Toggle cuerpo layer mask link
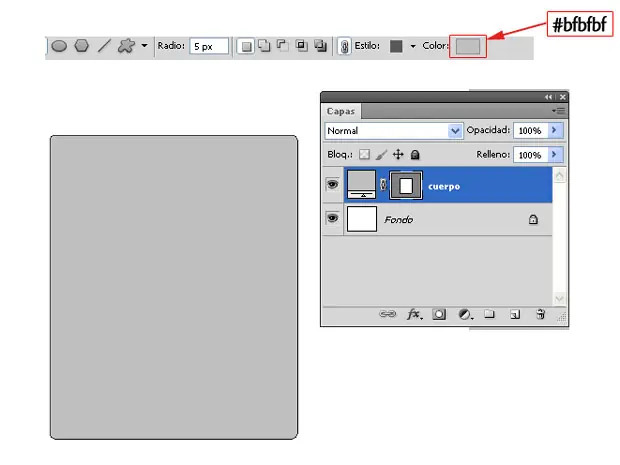 click(383, 185)
